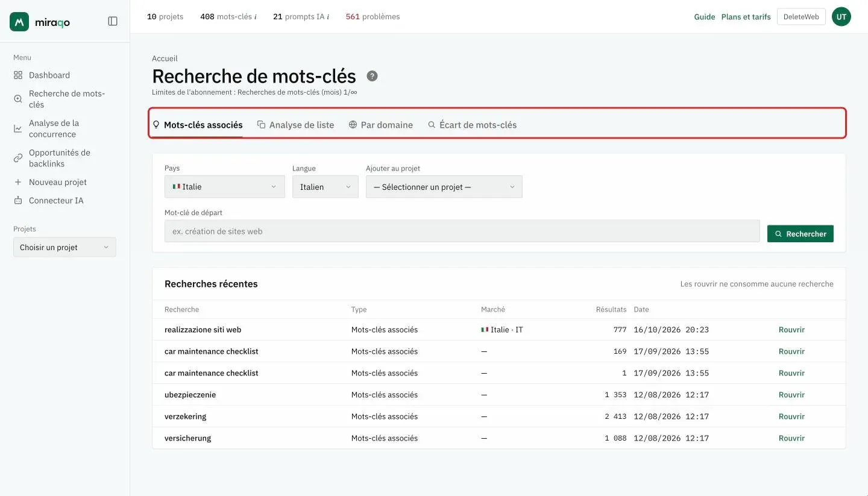868x496 pixels.
Task: Open Nouveau projet from the sidebar
Action: (58, 182)
